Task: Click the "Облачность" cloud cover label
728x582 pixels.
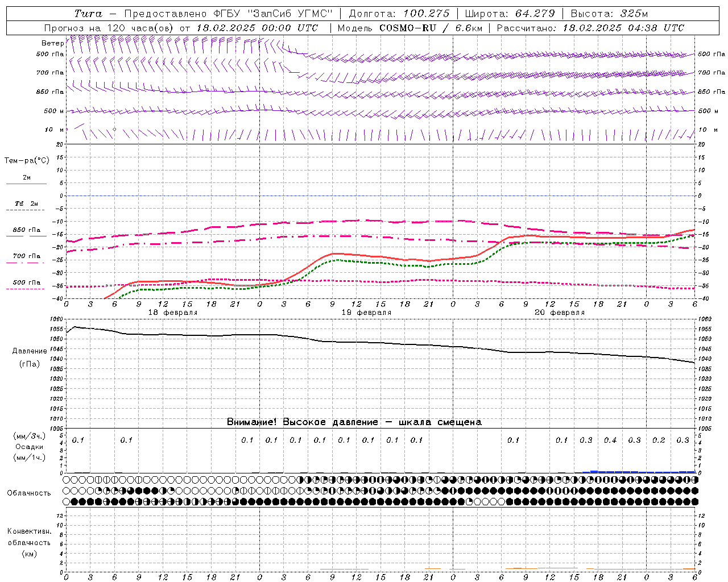Action: (x=29, y=493)
